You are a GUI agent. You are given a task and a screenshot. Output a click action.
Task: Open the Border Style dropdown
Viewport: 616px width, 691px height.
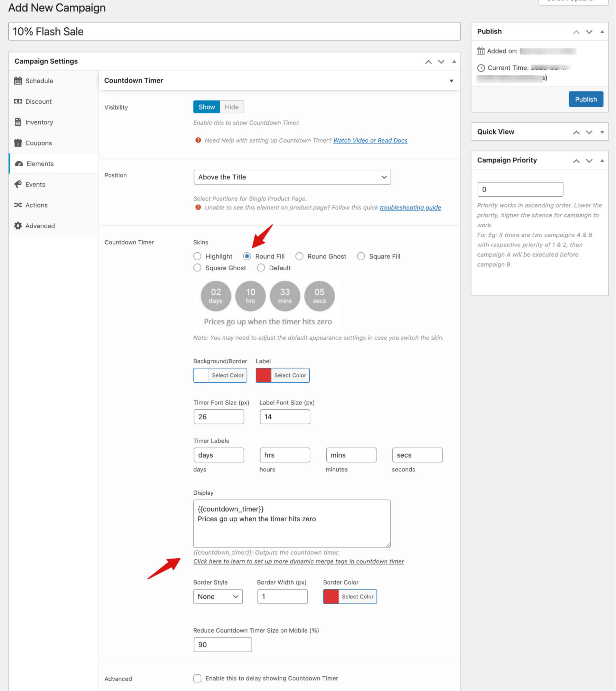coord(217,596)
